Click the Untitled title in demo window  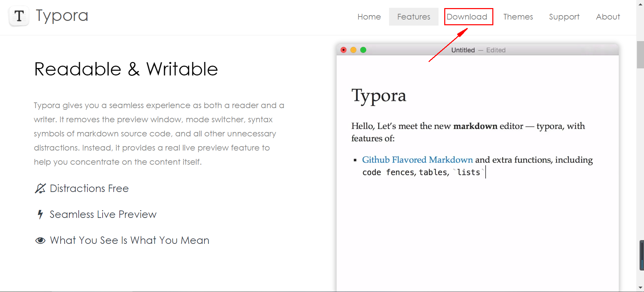click(x=463, y=50)
